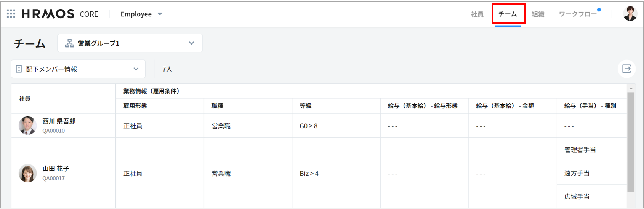Select the チーム tab
The width and height of the screenshot is (644, 209).
(x=508, y=14)
